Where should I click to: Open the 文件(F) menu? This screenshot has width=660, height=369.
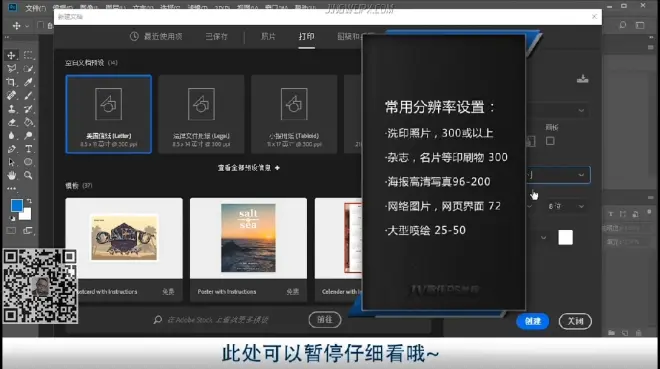[x=35, y=8]
